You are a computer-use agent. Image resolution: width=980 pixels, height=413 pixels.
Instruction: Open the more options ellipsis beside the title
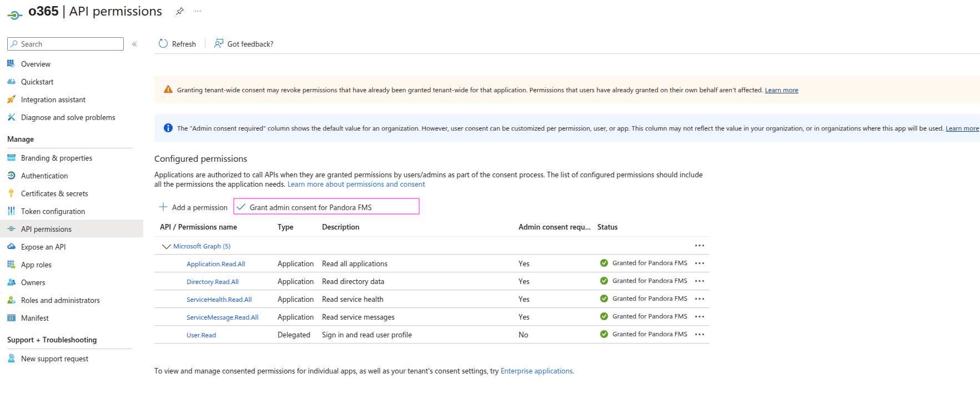point(198,11)
